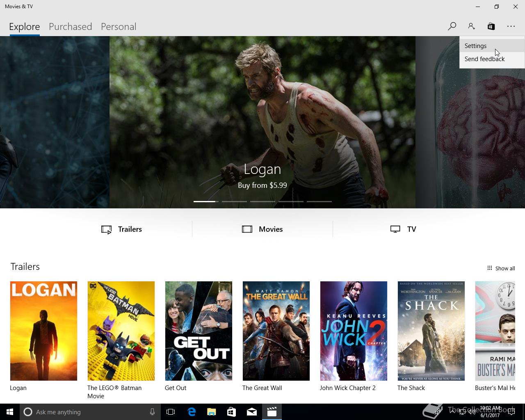Open the Get Out poster
Image resolution: width=525 pixels, height=420 pixels.
(199, 331)
